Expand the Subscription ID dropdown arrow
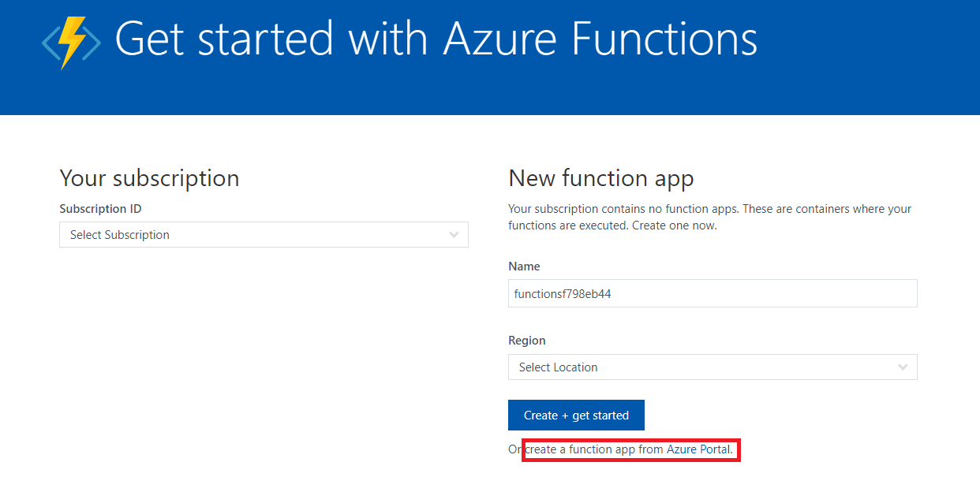This screenshot has width=980, height=477. click(x=454, y=235)
